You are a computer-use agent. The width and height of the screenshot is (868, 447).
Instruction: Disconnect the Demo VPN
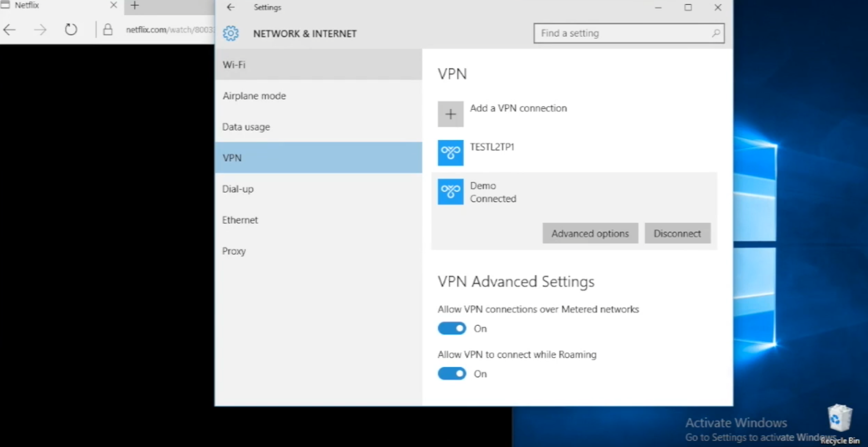[677, 233]
